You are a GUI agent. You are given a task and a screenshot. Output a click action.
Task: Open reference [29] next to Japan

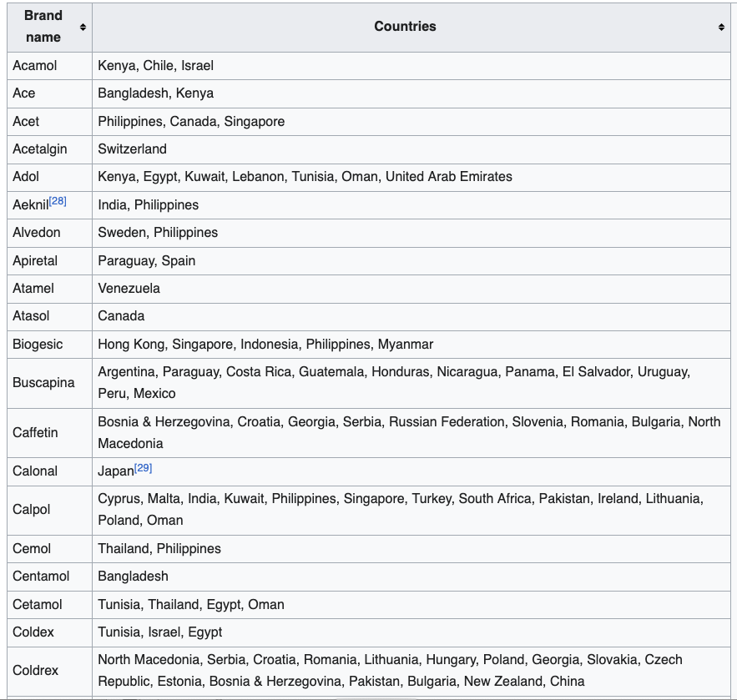[144, 468]
